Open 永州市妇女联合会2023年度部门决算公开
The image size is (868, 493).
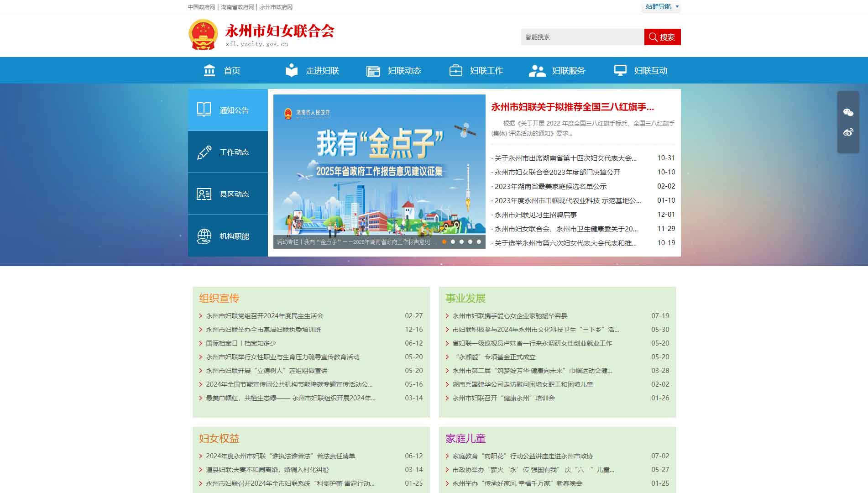pos(557,172)
